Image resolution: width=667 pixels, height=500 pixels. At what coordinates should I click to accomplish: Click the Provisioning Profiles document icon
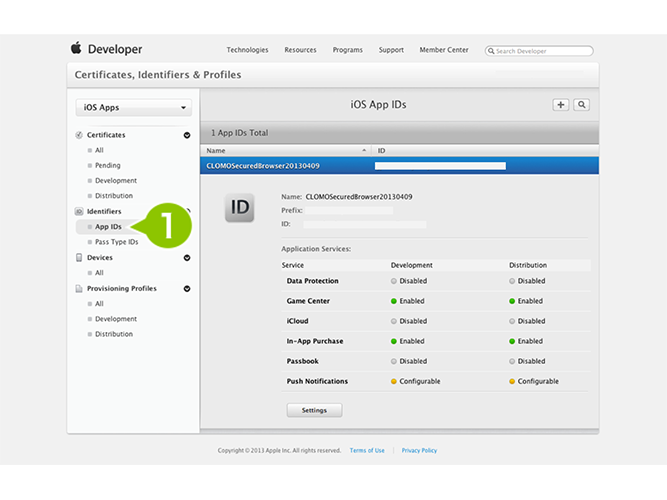tap(79, 289)
